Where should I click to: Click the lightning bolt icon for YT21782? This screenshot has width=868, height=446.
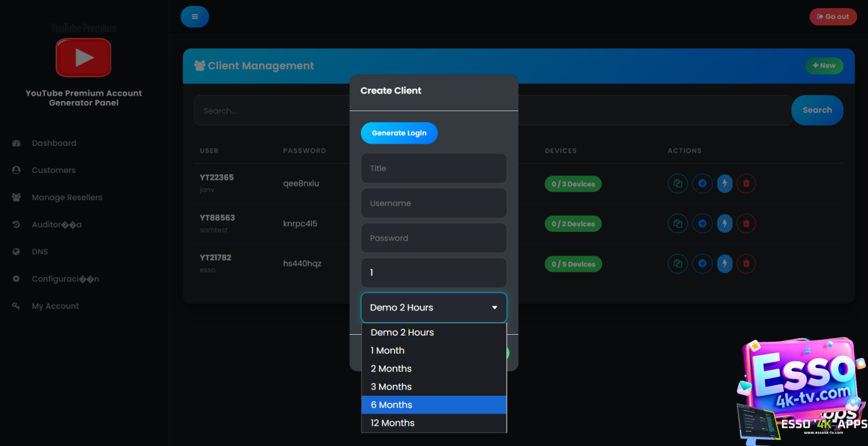tap(725, 264)
